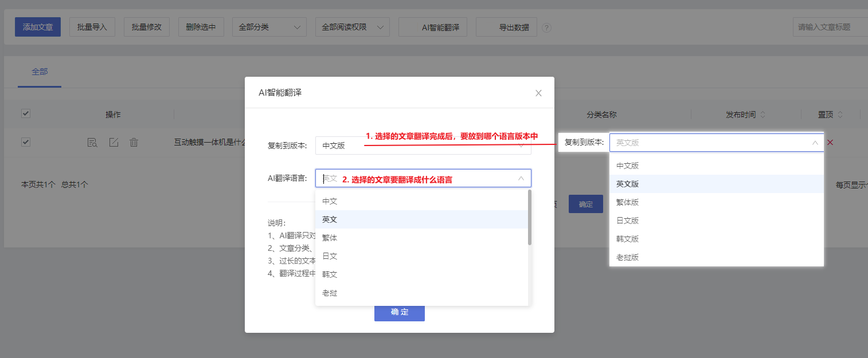The height and width of the screenshot is (358, 868).
Task: Click the 添加文章 button
Action: coord(38,27)
